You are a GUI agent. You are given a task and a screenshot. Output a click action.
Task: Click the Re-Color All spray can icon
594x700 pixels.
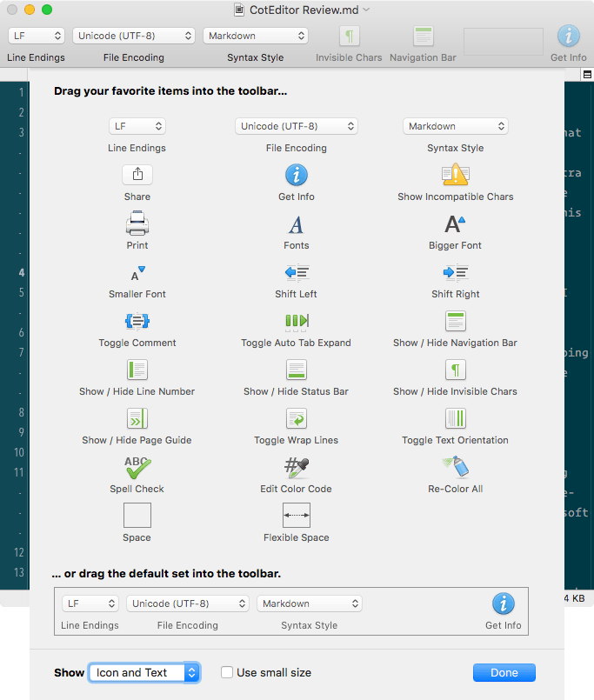pos(455,466)
